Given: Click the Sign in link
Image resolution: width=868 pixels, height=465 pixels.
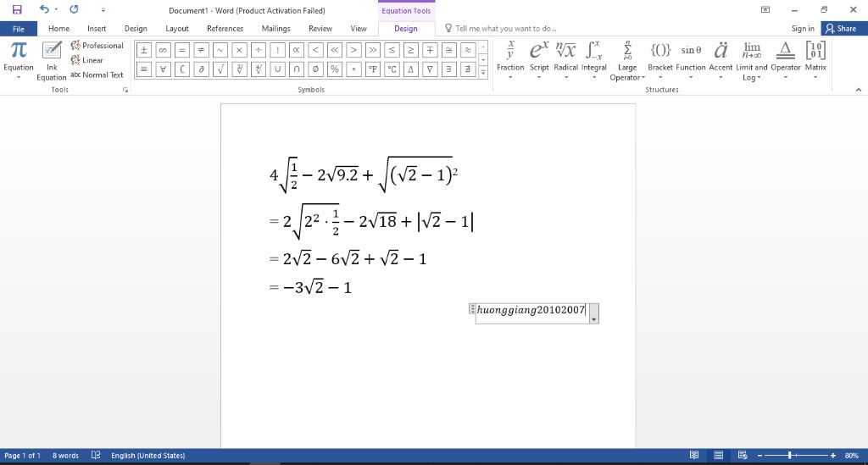Looking at the screenshot, I should 803,29.
